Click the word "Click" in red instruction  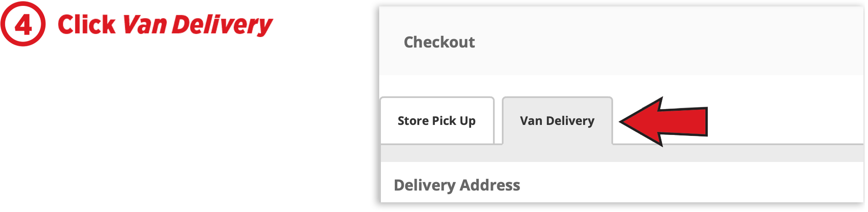tap(86, 24)
